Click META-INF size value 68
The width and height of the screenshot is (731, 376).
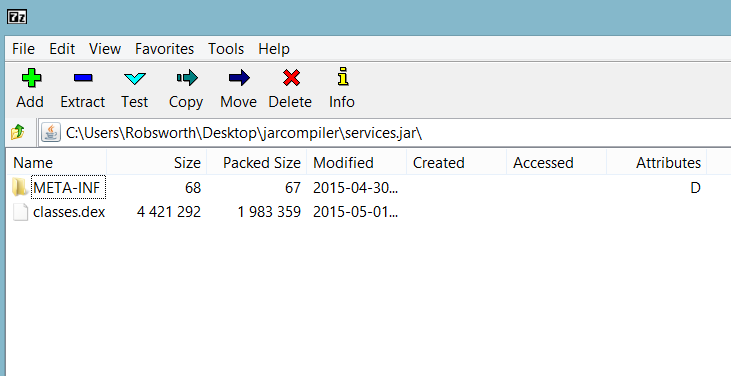pyautogui.click(x=193, y=188)
